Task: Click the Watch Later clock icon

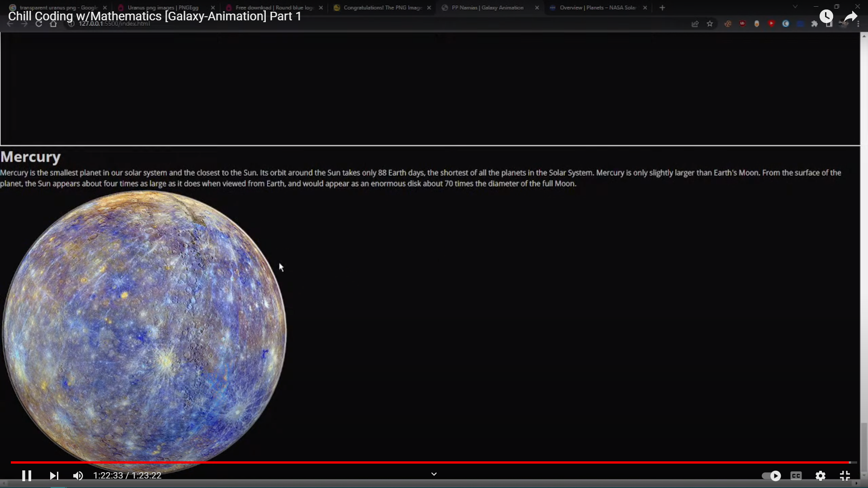Action: (x=826, y=17)
